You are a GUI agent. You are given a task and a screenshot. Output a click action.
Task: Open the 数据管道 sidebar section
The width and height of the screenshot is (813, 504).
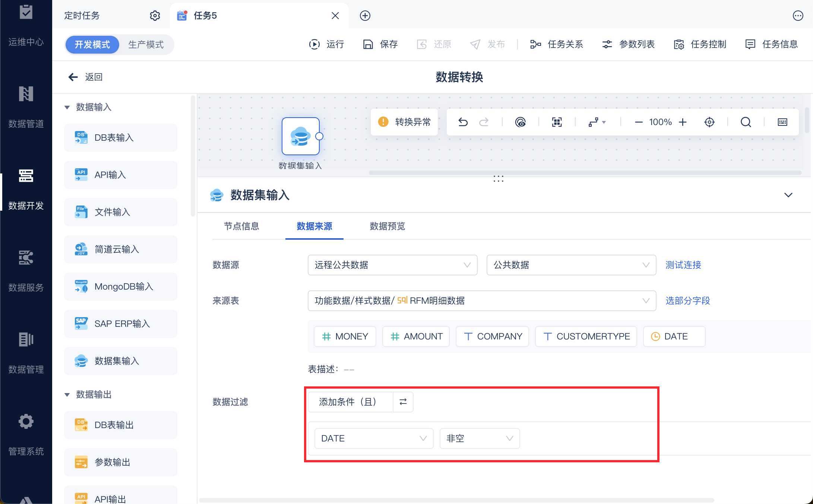(26, 107)
